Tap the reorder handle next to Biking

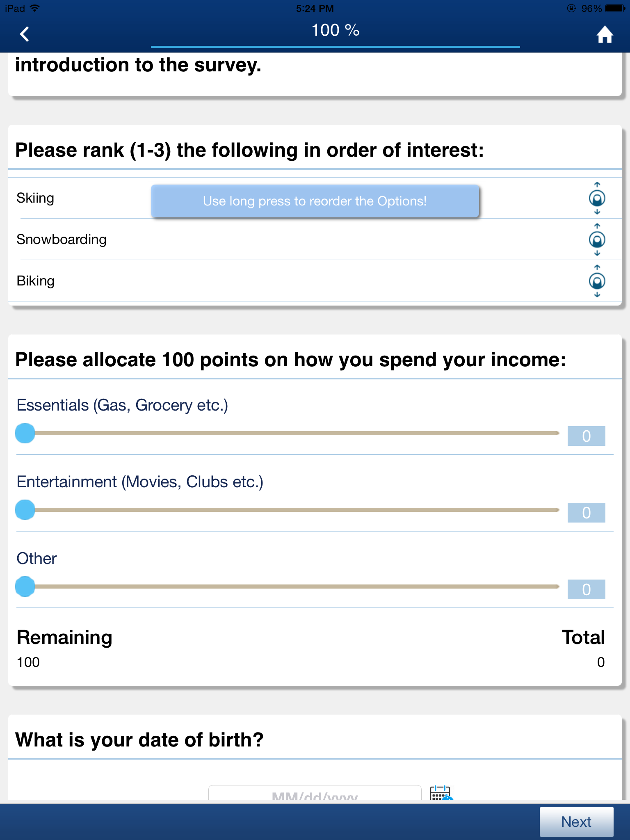597,281
